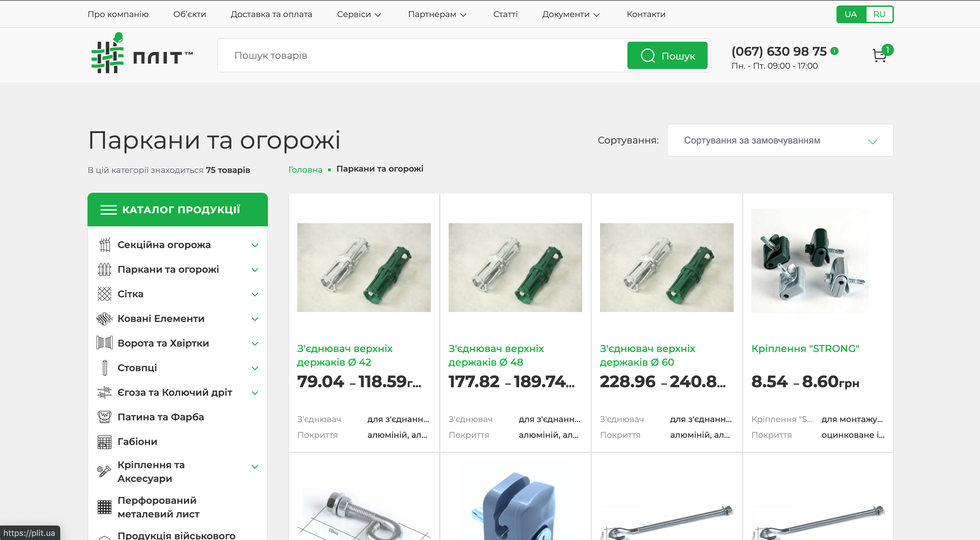
Task: Expand the Ковані Елементи category chevron
Action: [x=255, y=319]
